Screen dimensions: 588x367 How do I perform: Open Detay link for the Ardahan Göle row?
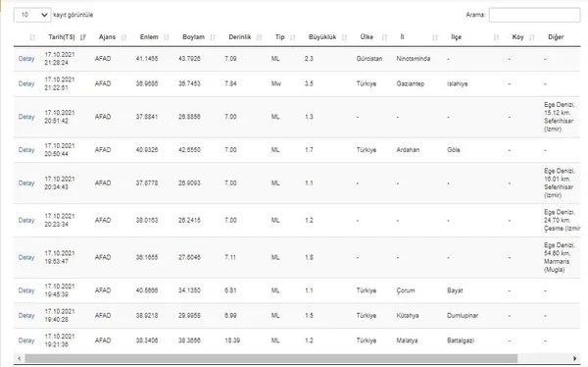point(26,150)
